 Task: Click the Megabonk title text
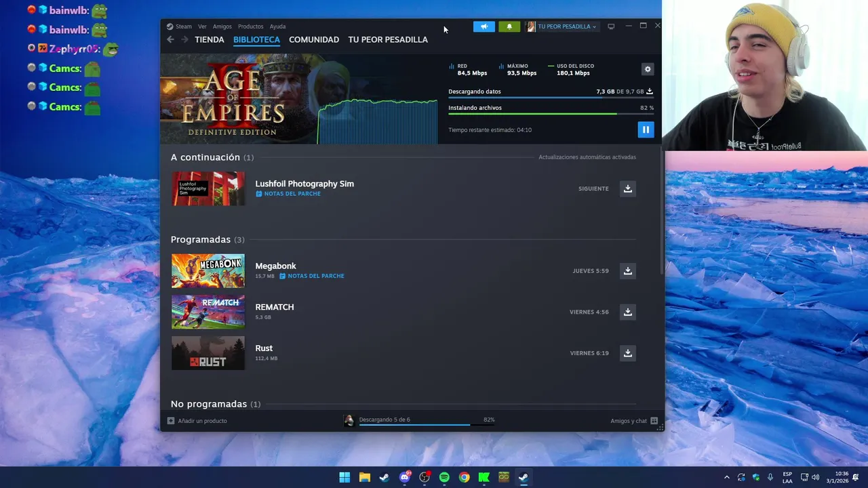tap(275, 266)
